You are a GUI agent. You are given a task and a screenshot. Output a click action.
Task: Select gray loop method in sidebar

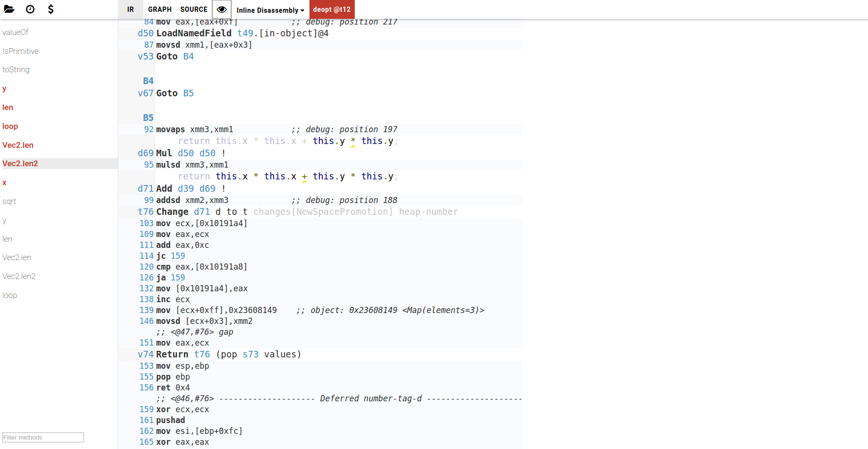coord(9,295)
